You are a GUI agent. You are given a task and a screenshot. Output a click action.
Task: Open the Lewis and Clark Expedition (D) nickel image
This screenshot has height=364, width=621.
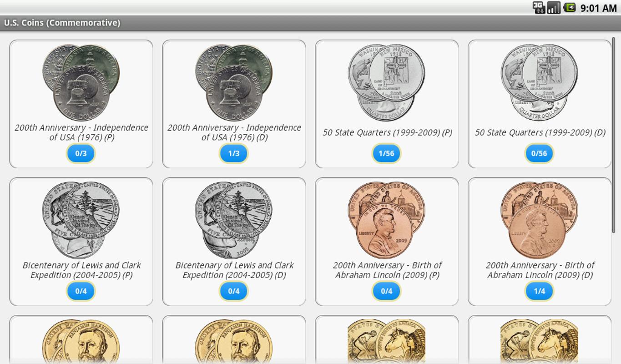coord(234,220)
